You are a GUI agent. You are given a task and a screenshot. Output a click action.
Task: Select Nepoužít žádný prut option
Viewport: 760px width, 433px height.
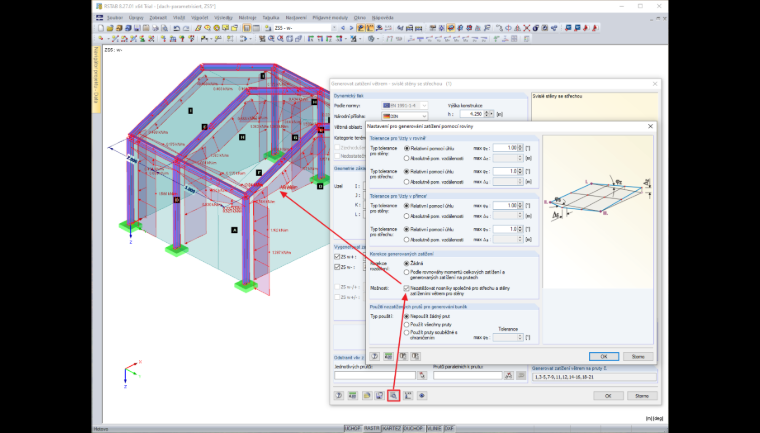[x=407, y=316]
